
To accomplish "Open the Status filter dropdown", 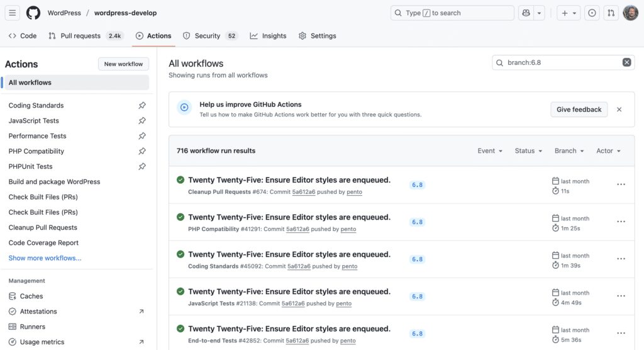I will (x=528, y=151).
